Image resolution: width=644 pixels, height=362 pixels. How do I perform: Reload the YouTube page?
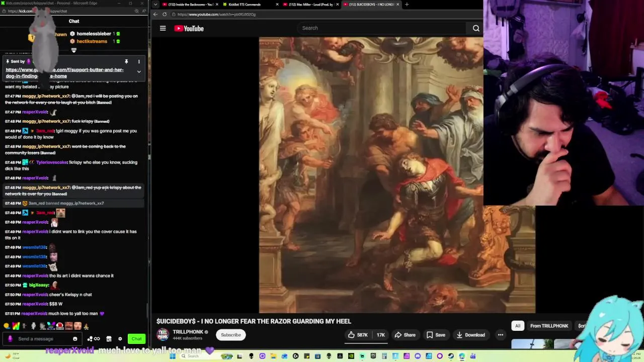[165, 14]
